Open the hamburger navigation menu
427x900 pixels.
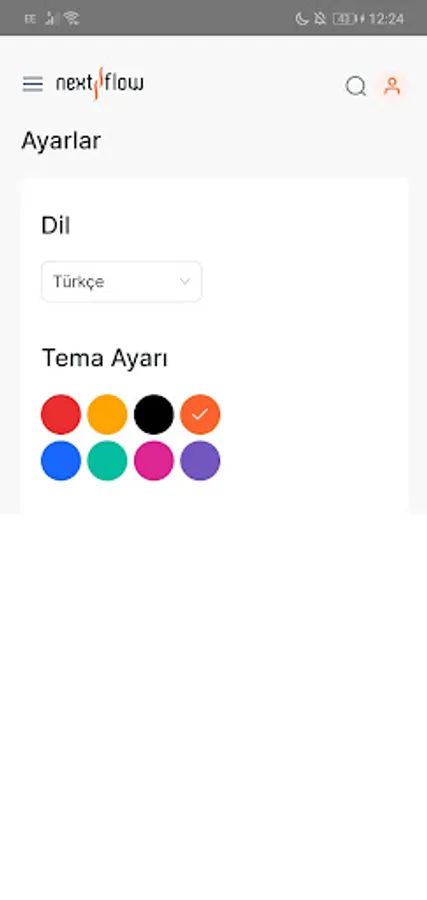click(x=33, y=84)
